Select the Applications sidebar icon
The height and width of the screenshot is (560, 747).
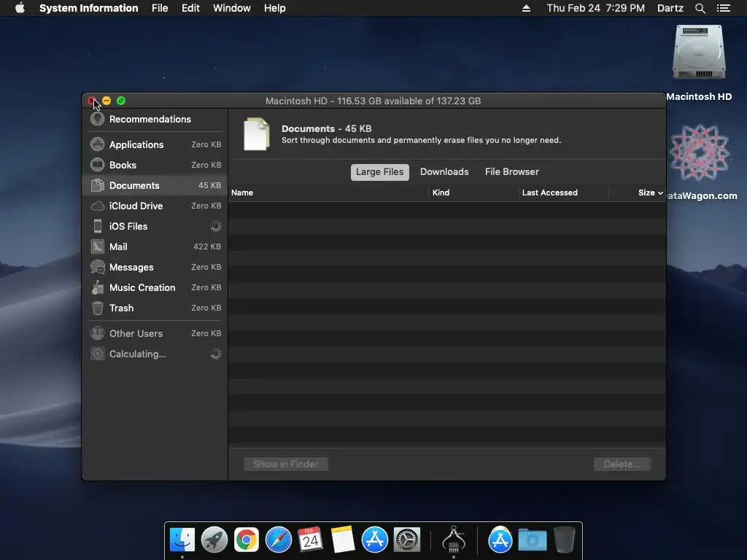point(97,144)
